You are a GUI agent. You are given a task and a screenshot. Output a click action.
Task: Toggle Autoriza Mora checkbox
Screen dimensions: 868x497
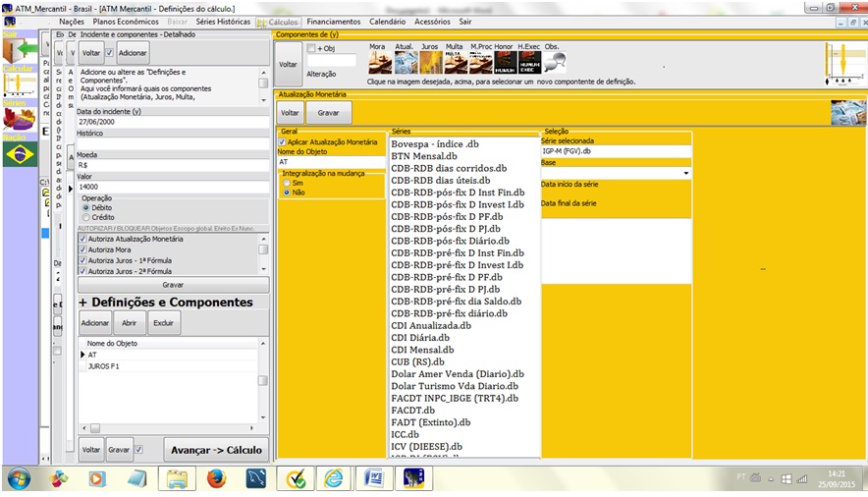[82, 249]
